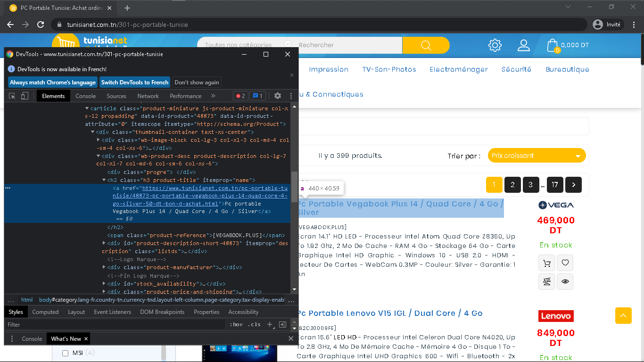Expand the product-description-short div node
The image size is (644, 362).
pos(104,243)
